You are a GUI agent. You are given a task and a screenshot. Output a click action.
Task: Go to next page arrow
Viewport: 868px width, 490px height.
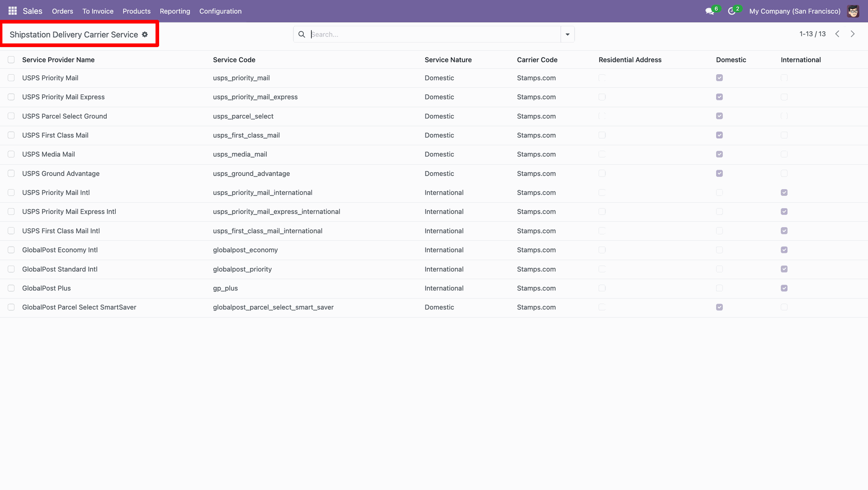coord(853,34)
